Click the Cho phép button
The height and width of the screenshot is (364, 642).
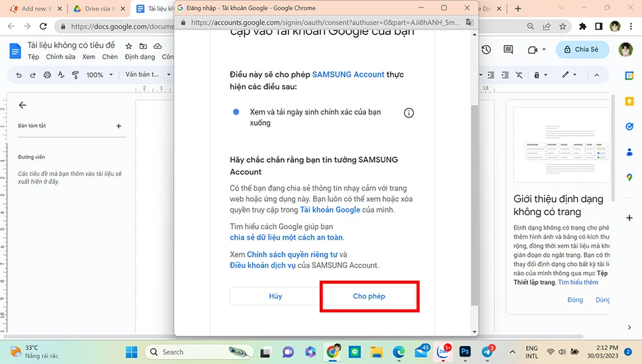pyautogui.click(x=369, y=296)
